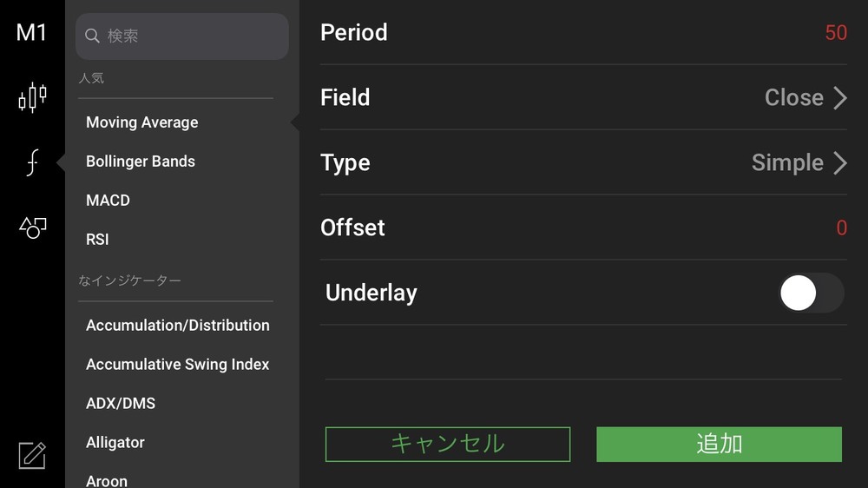Image resolution: width=868 pixels, height=488 pixels.
Task: Toggle the Underlay switch
Action: [x=812, y=293]
